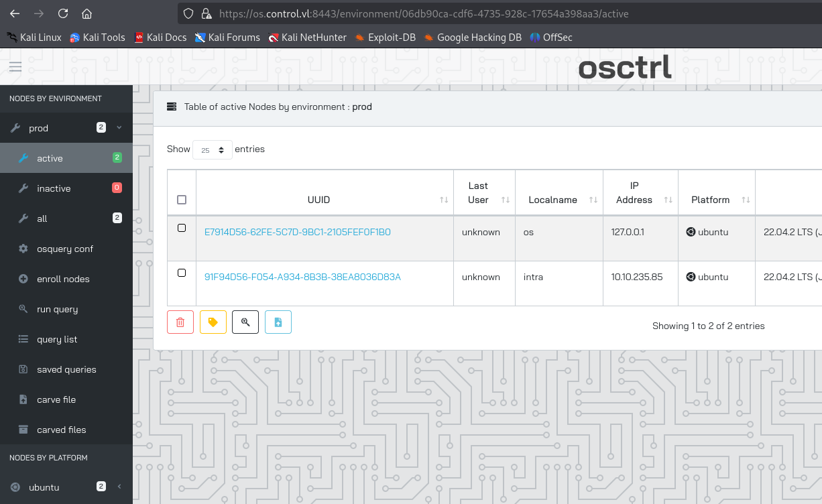Screen dimensions: 822x504
Task: Click the ubuntu icon in the intra row
Action: click(x=691, y=277)
